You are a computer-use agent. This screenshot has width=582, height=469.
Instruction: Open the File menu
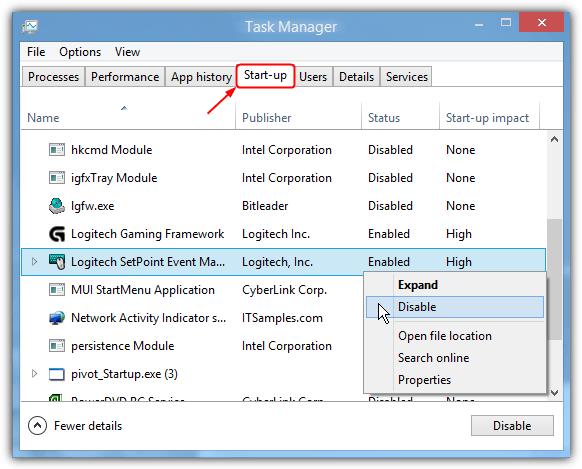36,52
